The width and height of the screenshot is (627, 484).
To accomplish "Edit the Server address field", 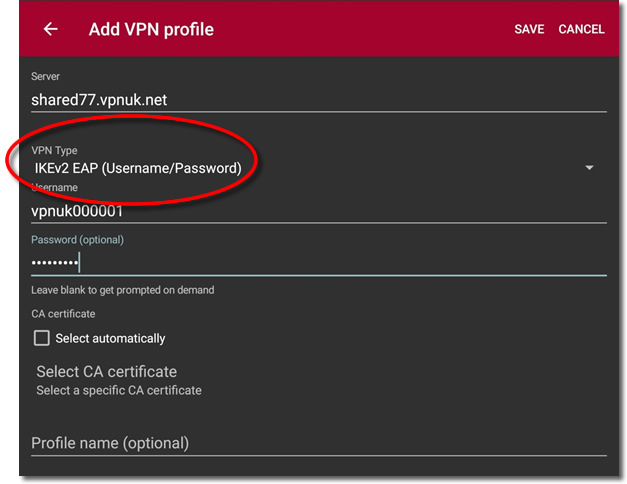I will (319, 100).
